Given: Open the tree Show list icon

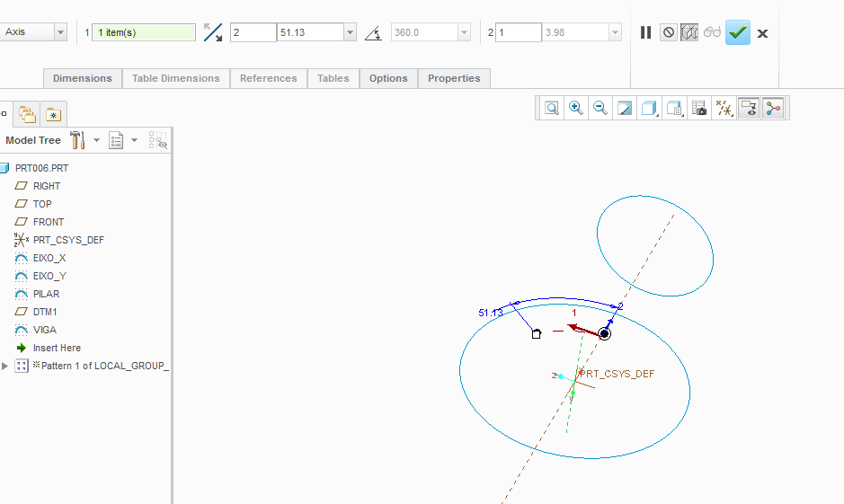Looking at the screenshot, I should (116, 140).
